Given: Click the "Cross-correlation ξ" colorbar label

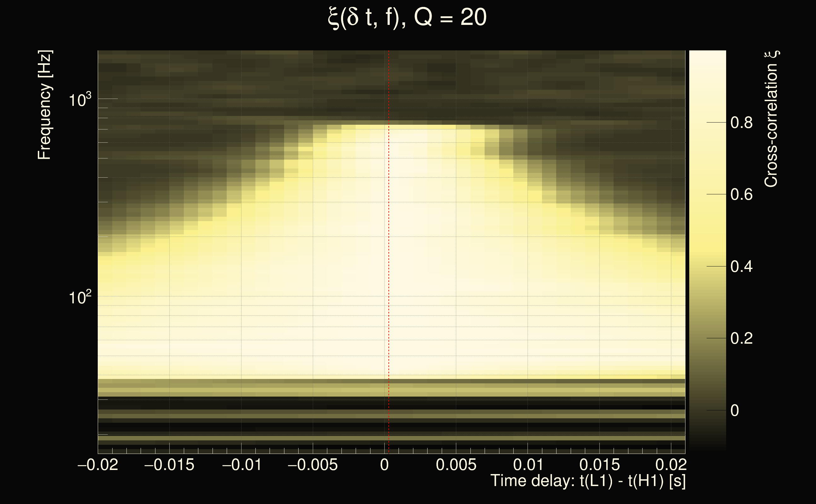Looking at the screenshot, I should tap(771, 119).
